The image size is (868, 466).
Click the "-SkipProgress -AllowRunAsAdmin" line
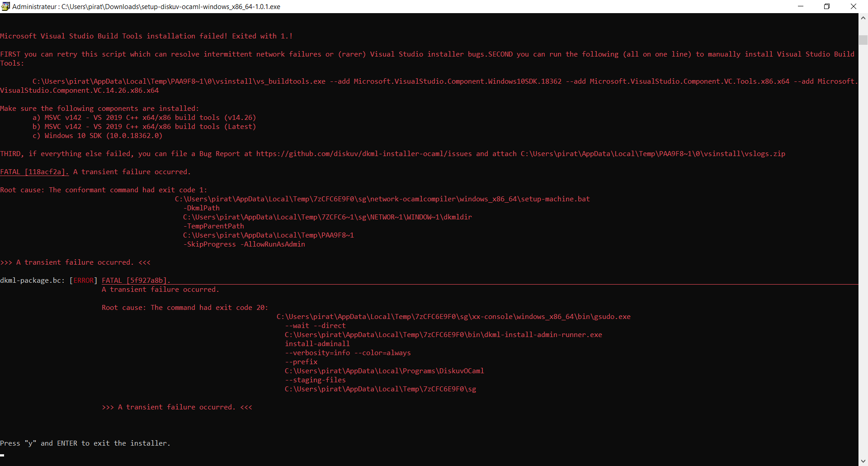(244, 244)
